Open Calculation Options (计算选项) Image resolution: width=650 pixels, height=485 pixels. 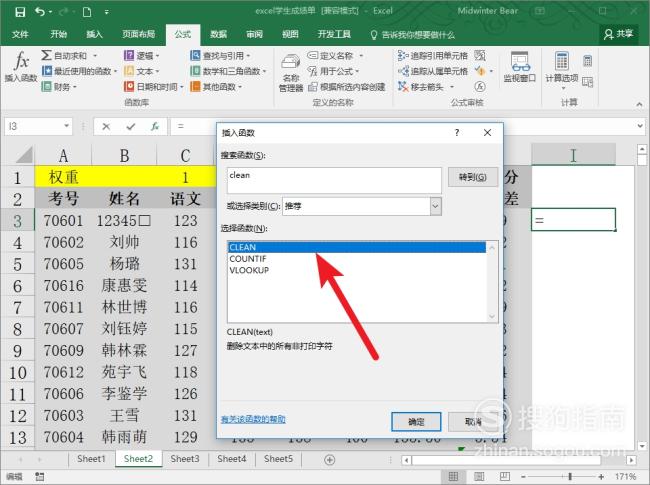point(561,70)
